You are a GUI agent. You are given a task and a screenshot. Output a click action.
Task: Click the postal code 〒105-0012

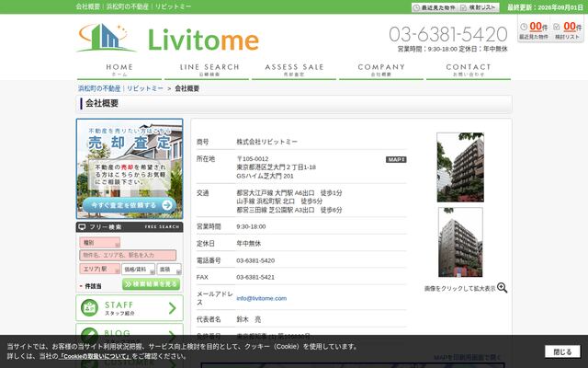click(x=253, y=159)
